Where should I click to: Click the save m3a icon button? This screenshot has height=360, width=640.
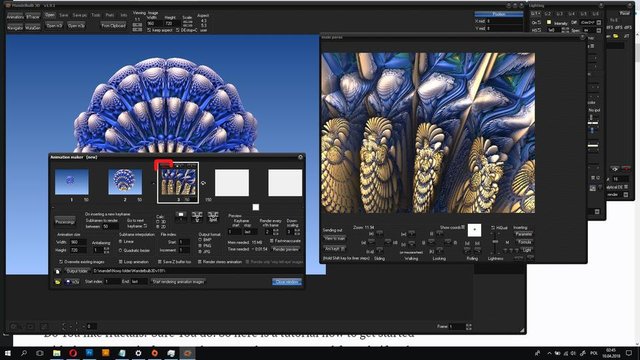click(x=72, y=282)
